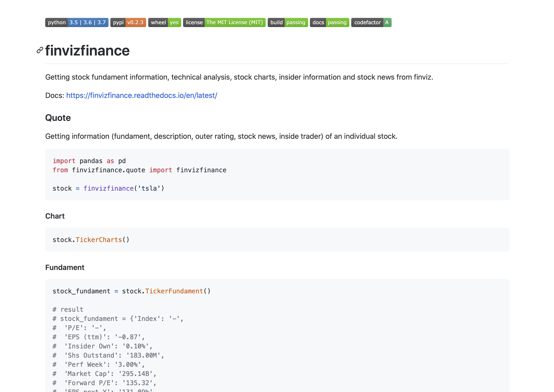Click the 'Shs Outstand': '183.00M' line
This screenshot has height=392, width=554.
point(108,356)
